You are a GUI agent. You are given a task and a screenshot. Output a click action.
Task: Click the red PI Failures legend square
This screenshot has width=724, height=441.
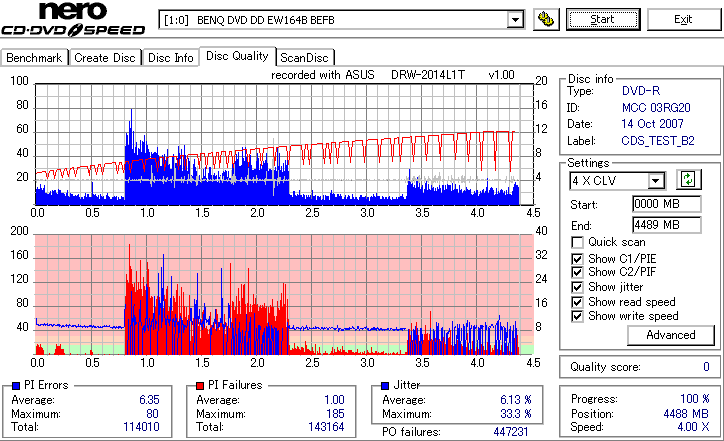click(x=200, y=386)
